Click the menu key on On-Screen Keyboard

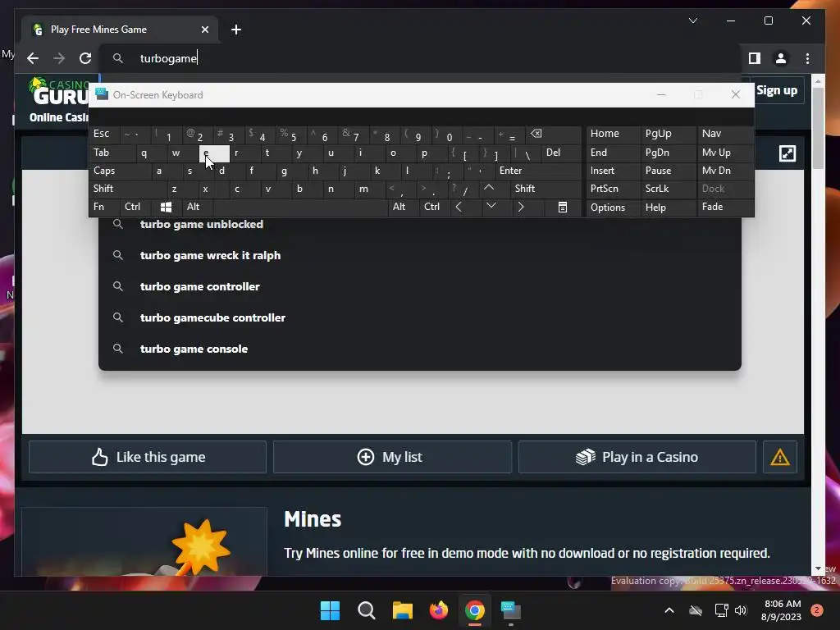tap(563, 207)
